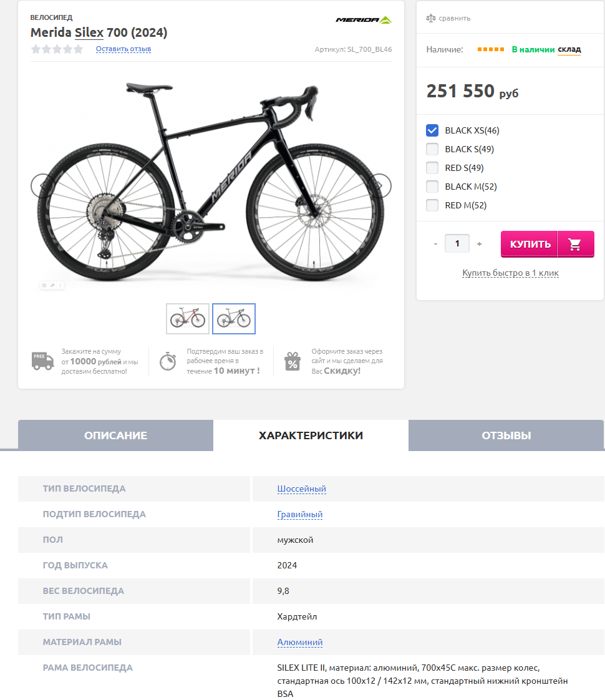Decrease quantity with the minus button
The image size is (605, 700).
pyautogui.click(x=435, y=244)
